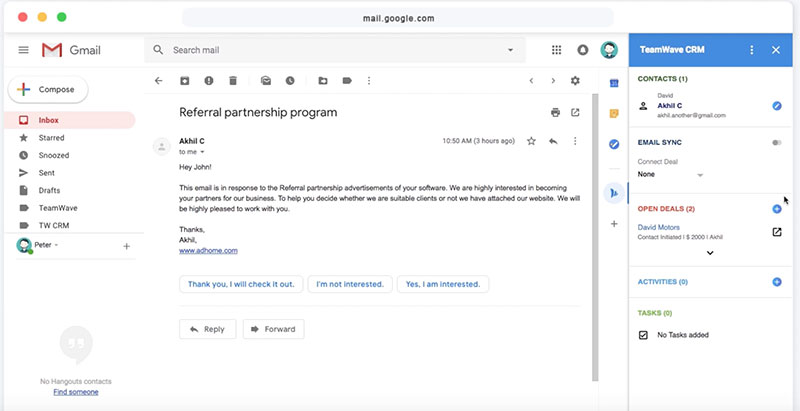
Task: Check the No Tasks added checkbox
Action: pyautogui.click(x=643, y=335)
